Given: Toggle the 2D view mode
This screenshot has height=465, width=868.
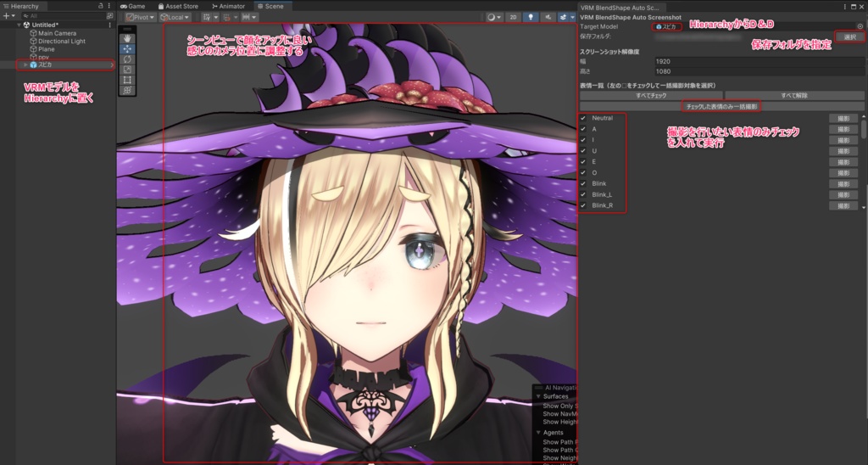Looking at the screenshot, I should [x=513, y=17].
